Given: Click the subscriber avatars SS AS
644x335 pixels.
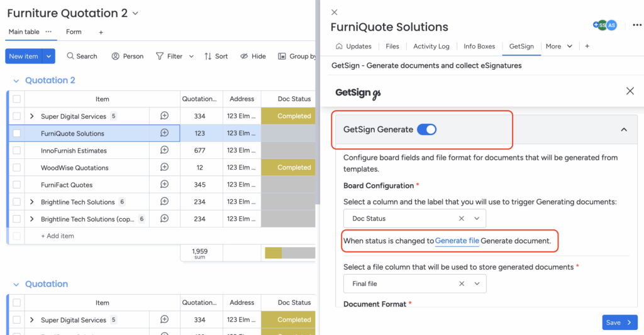Looking at the screenshot, I should point(605,25).
